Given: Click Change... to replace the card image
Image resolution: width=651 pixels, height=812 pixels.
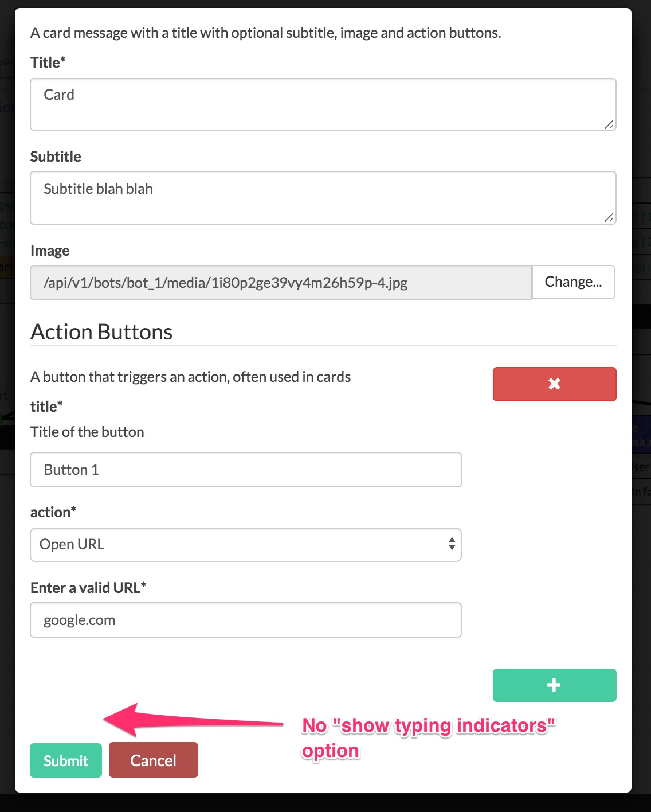Looking at the screenshot, I should click(x=573, y=282).
